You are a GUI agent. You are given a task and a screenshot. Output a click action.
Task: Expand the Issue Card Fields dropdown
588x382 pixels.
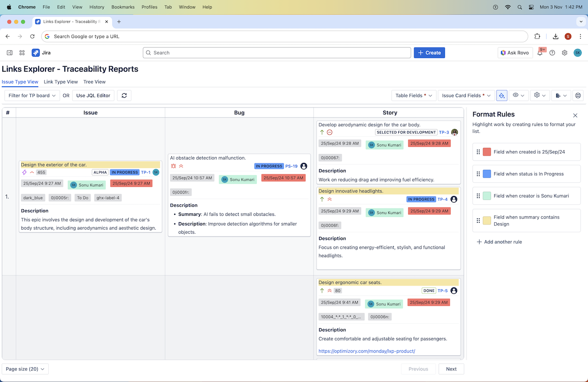466,95
